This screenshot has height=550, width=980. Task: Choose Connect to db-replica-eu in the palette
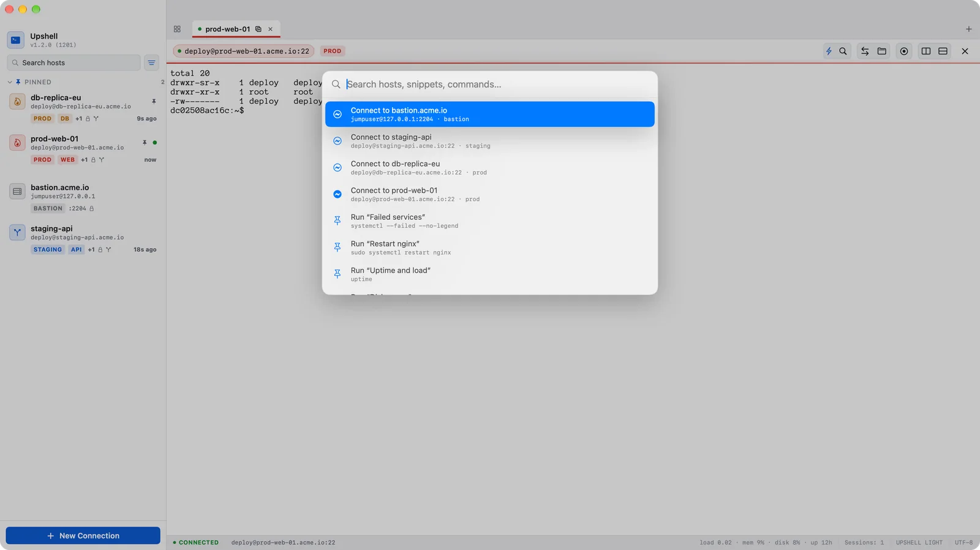click(x=490, y=168)
